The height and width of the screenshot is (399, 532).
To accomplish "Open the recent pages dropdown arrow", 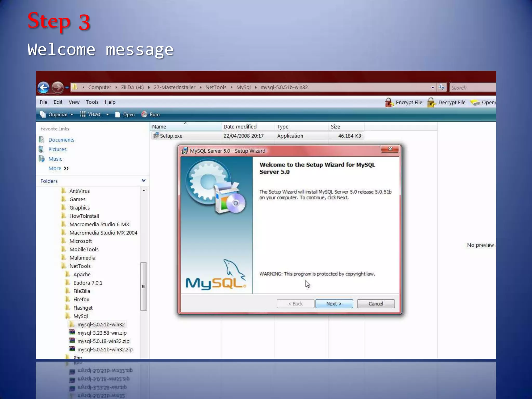I will coord(67,88).
